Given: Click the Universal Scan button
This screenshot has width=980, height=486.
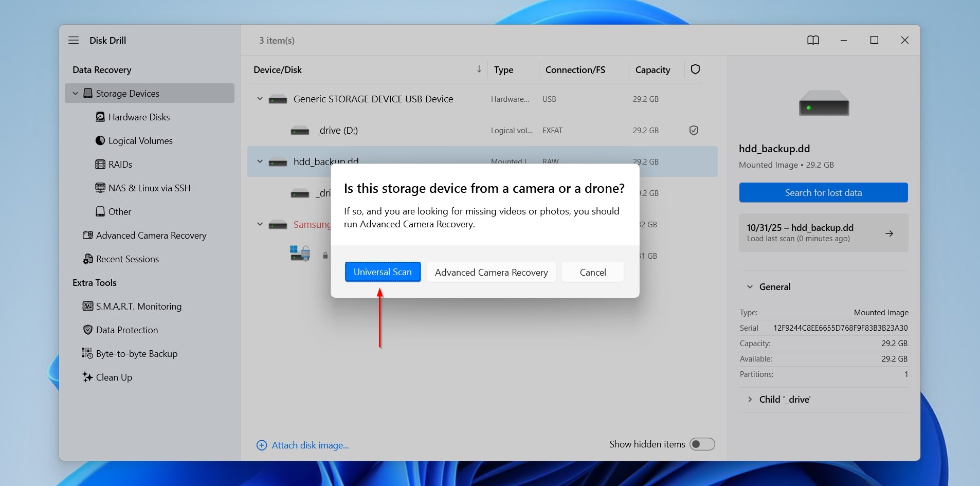Looking at the screenshot, I should tap(383, 272).
